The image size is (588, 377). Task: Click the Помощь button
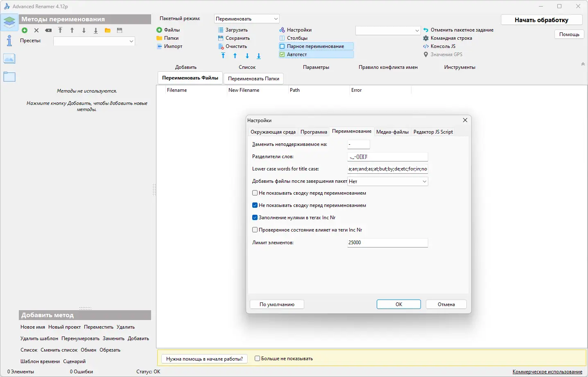[569, 34]
